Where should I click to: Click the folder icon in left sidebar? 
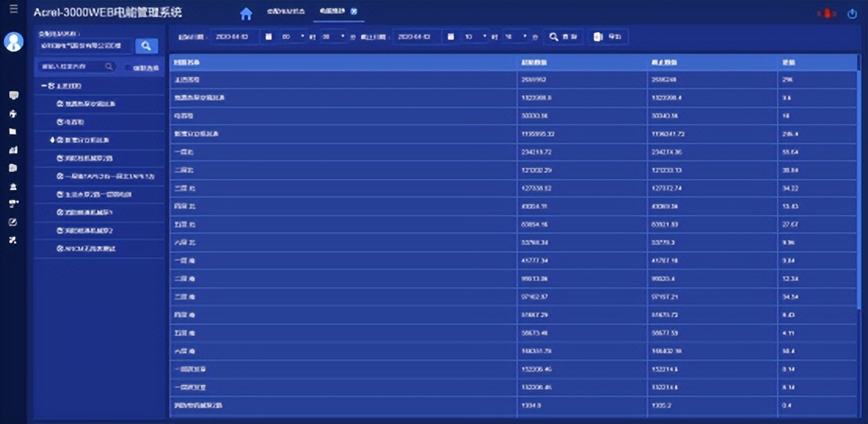pos(13,131)
